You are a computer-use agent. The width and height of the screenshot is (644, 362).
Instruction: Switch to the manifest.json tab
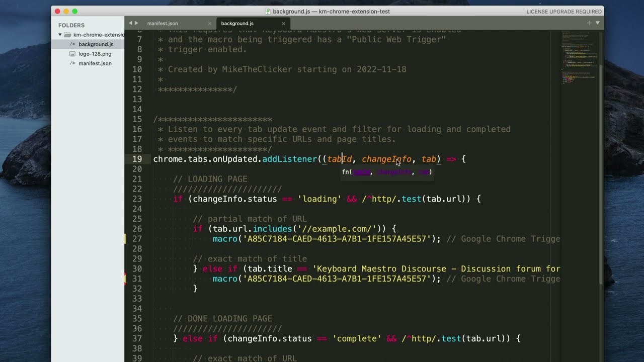163,23
